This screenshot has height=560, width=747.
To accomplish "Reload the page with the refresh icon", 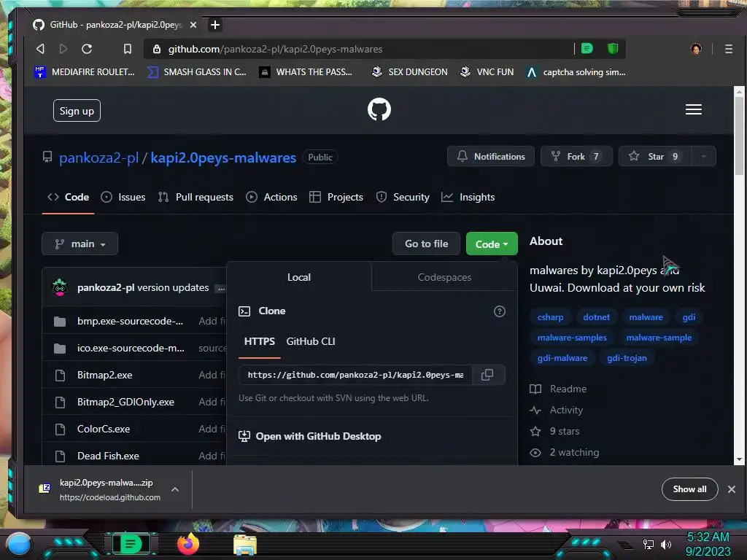I will pos(87,49).
